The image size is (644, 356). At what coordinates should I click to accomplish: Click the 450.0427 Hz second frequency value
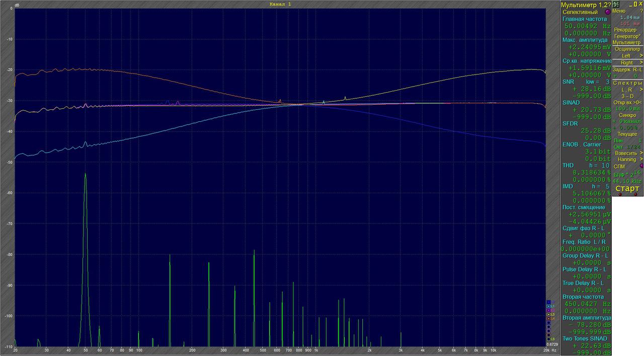point(587,304)
